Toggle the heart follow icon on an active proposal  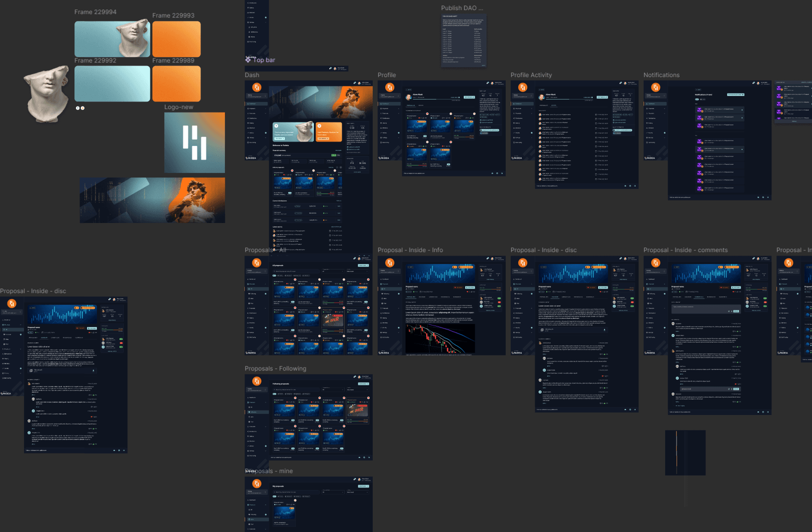pyautogui.click(x=292, y=170)
